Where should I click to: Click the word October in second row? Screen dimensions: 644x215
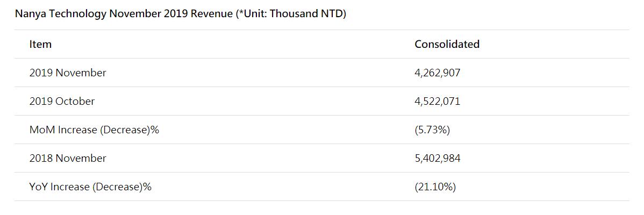pos(75,101)
